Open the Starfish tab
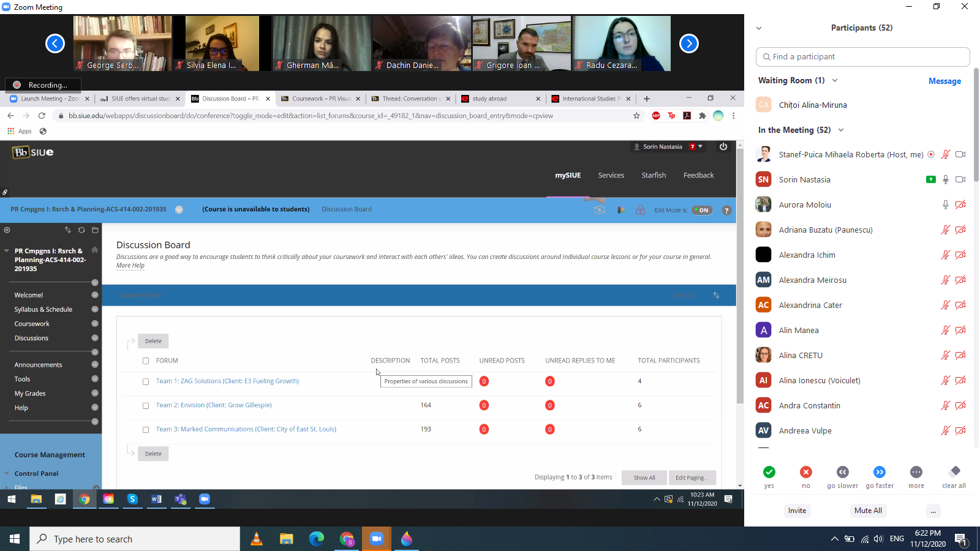The width and height of the screenshot is (980, 551). pyautogui.click(x=654, y=175)
